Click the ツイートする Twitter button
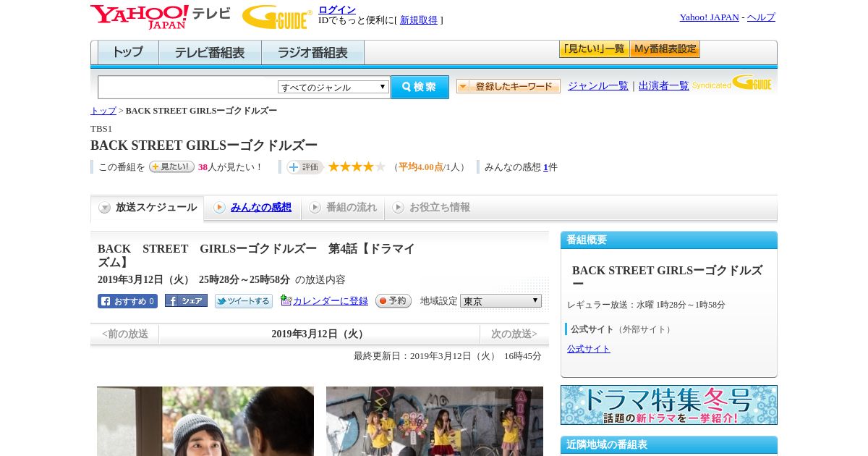Image resolution: width=868 pixels, height=456 pixels. [244, 301]
